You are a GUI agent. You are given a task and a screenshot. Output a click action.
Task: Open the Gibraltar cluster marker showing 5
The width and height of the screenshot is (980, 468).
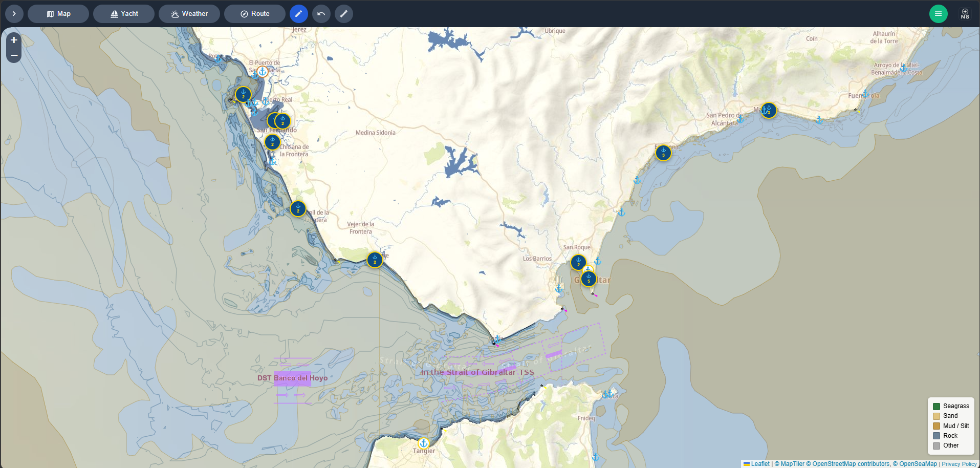click(x=589, y=279)
